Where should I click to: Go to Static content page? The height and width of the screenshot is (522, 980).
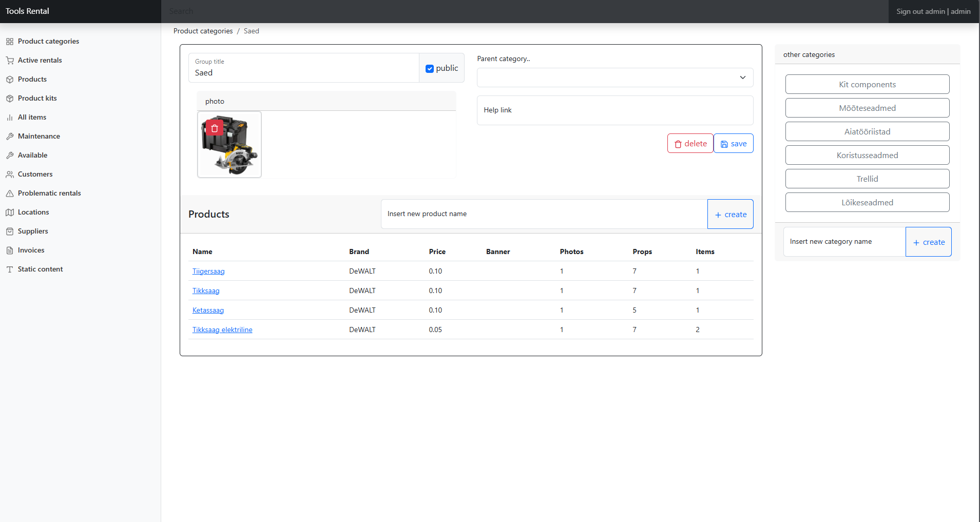[x=40, y=269]
